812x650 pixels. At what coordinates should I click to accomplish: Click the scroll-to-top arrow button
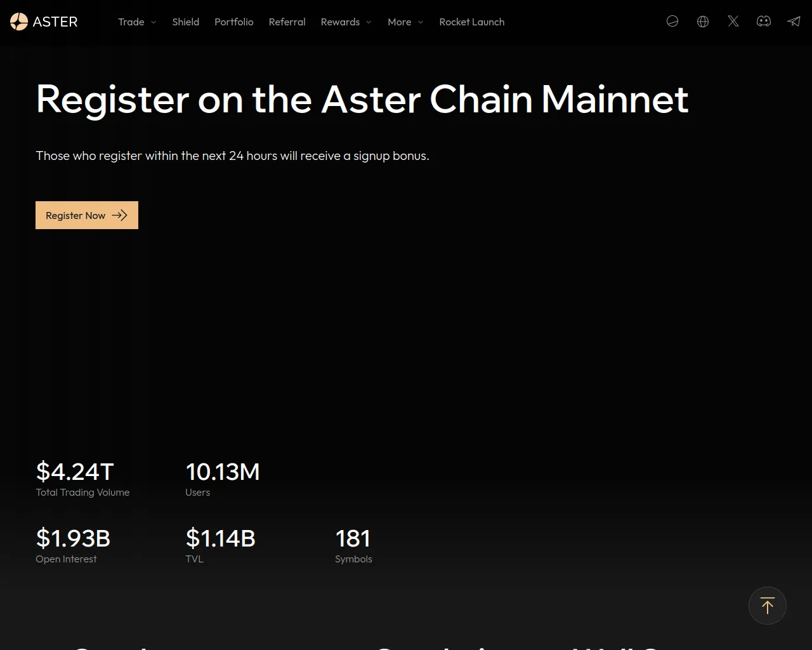pos(767,606)
